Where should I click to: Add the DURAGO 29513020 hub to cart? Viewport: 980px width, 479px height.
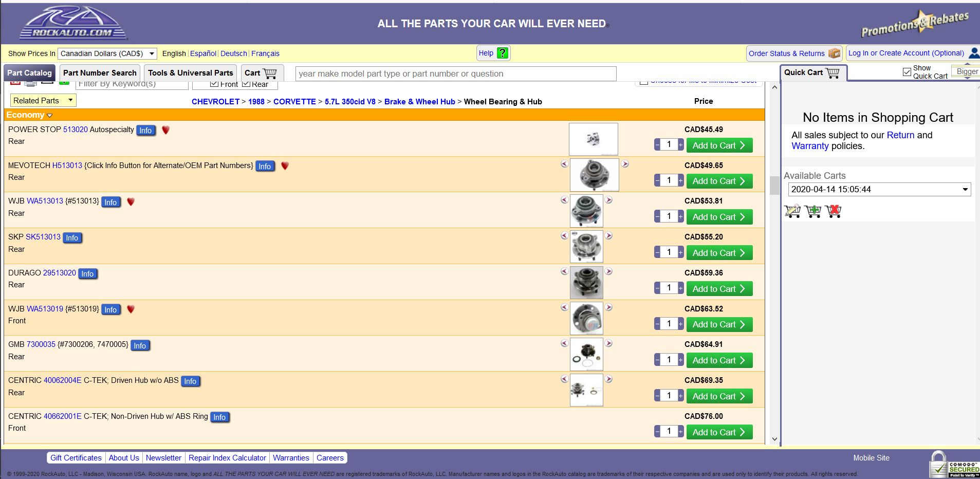tap(719, 289)
